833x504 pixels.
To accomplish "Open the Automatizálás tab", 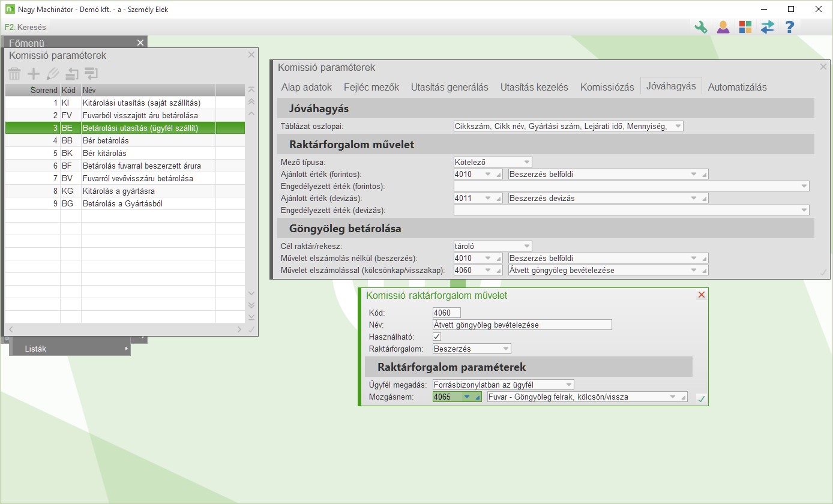I will (x=737, y=87).
